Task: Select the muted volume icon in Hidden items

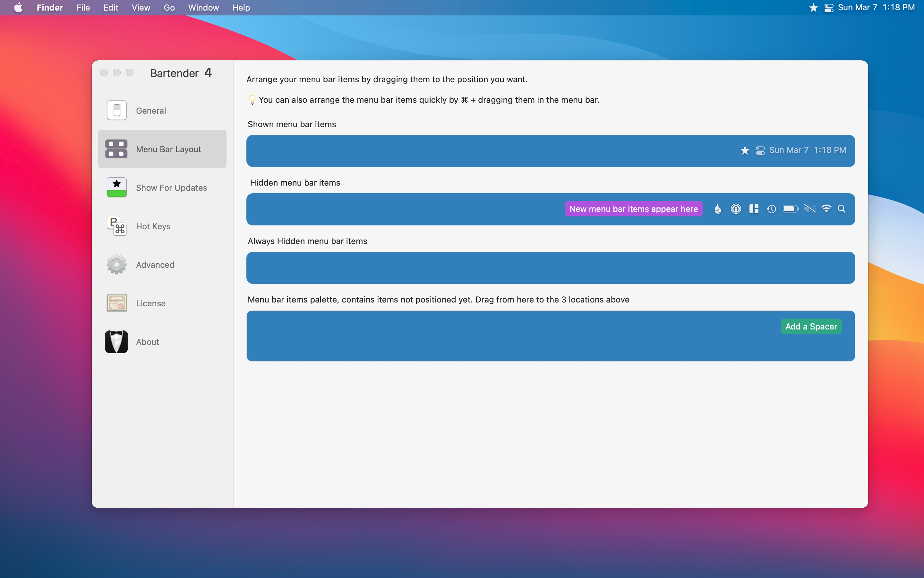Action: (809, 209)
